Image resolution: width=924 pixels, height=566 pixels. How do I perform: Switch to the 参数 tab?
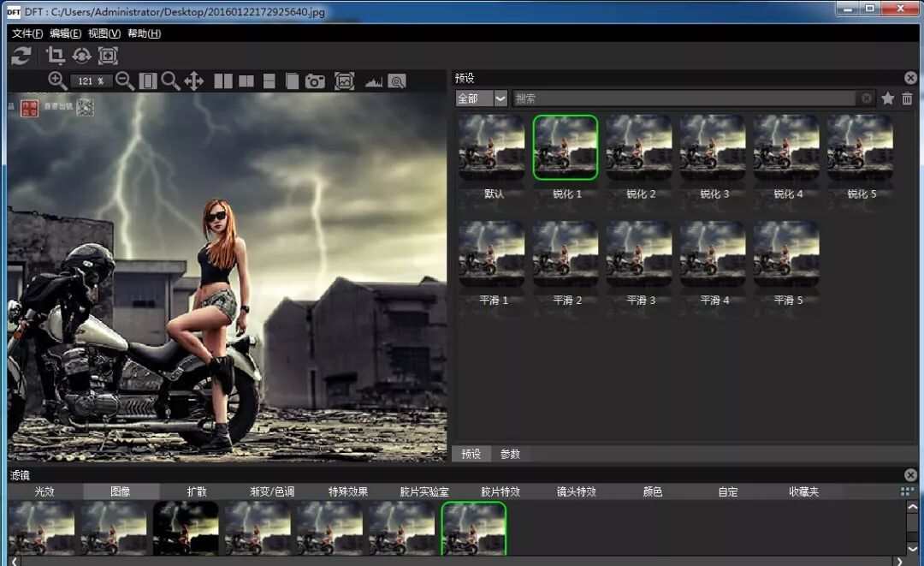(x=510, y=453)
